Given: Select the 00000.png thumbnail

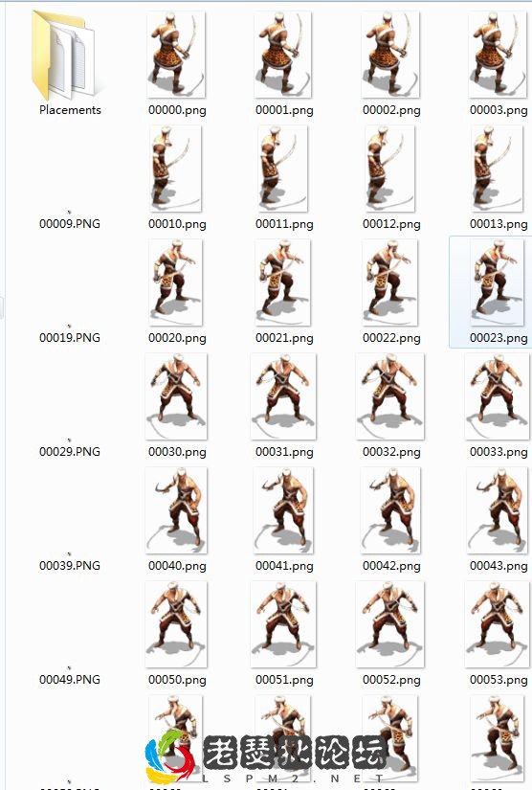Looking at the screenshot, I should (176, 55).
